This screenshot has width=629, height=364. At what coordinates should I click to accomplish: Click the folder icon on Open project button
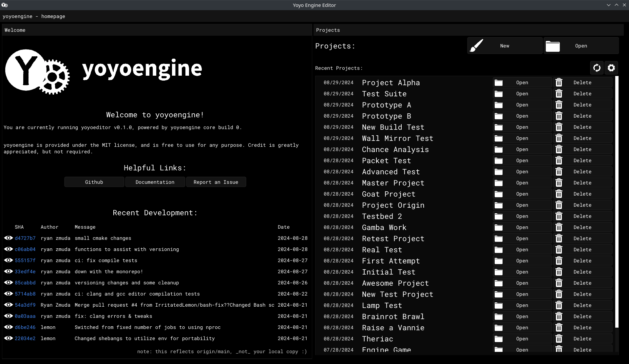coord(552,46)
